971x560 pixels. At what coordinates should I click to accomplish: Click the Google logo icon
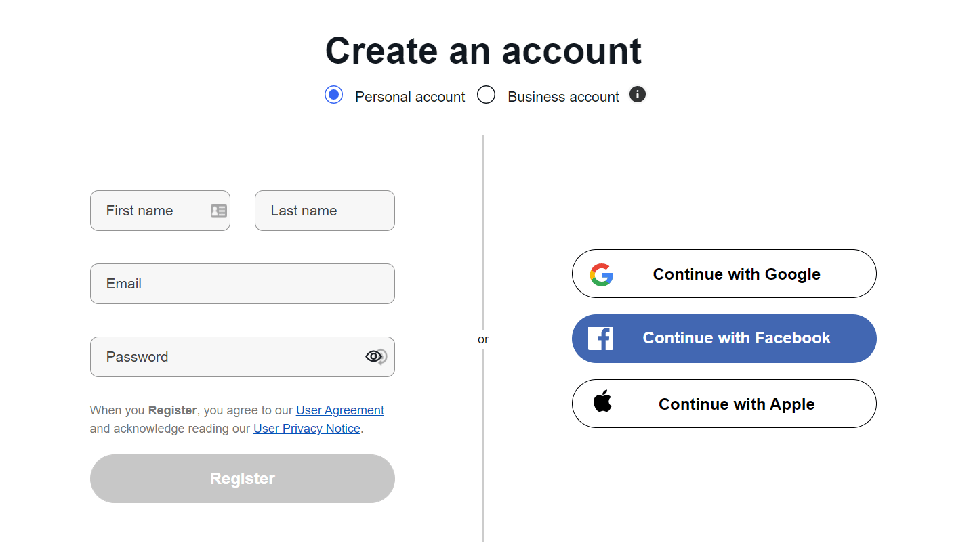click(601, 274)
